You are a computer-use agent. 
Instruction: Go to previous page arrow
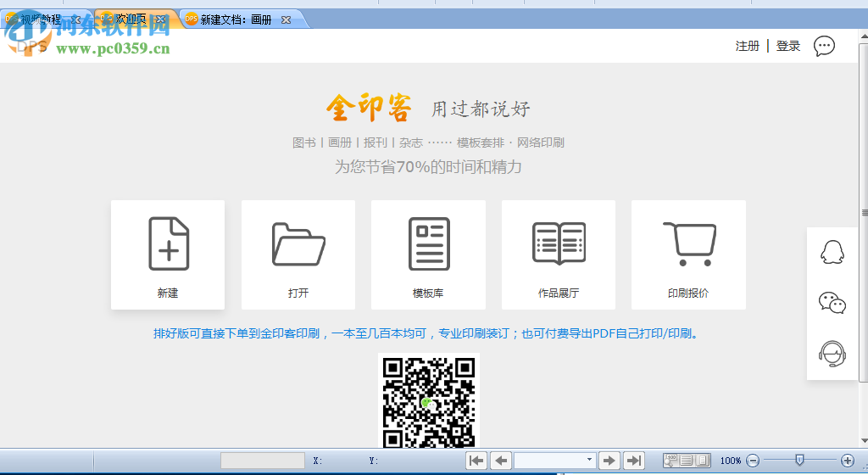(x=501, y=461)
